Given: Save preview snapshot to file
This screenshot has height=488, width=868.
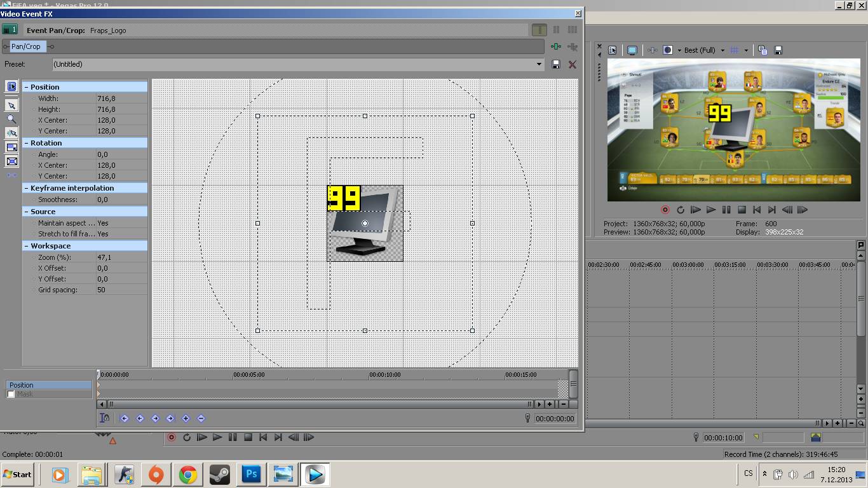Looking at the screenshot, I should coord(778,50).
